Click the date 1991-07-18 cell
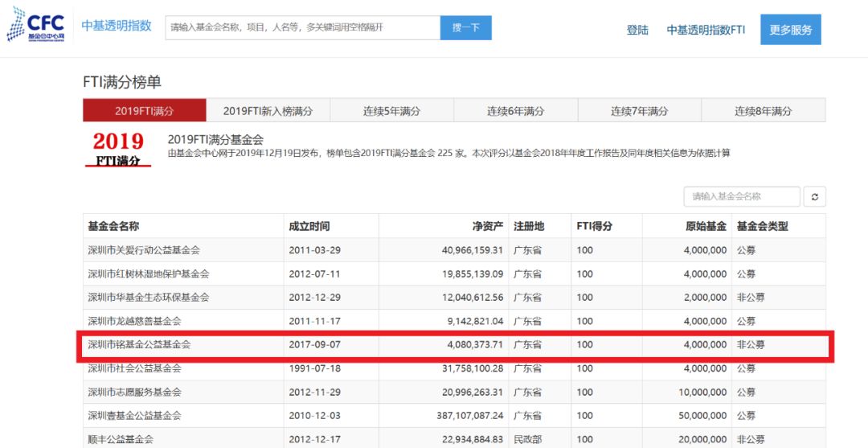This screenshot has width=868, height=448. pos(314,368)
